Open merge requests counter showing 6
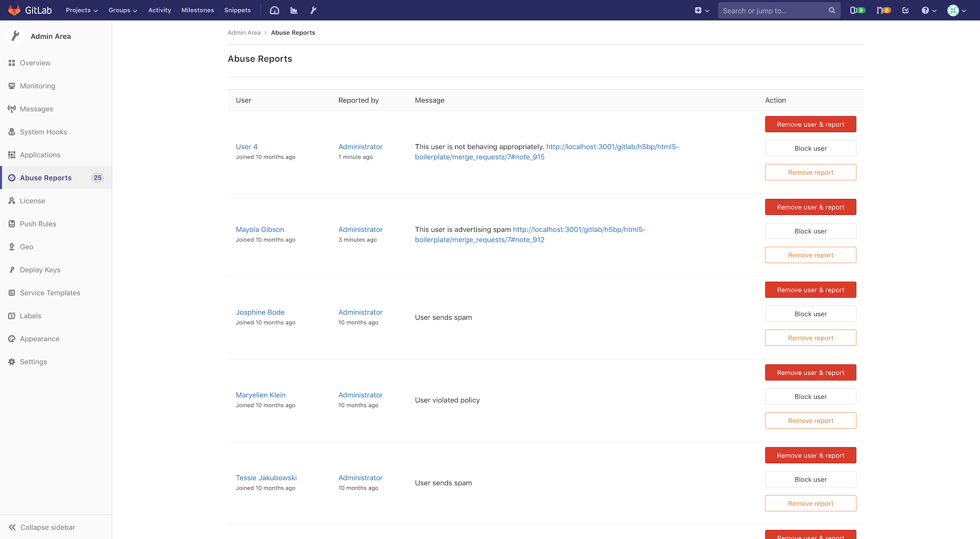The image size is (980, 539). [x=883, y=10]
